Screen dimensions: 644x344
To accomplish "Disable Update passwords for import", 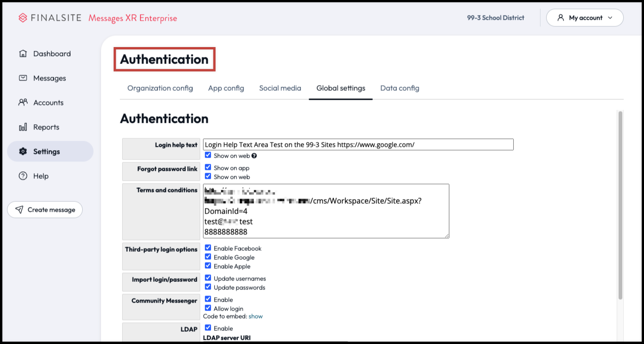I will pos(208,286).
